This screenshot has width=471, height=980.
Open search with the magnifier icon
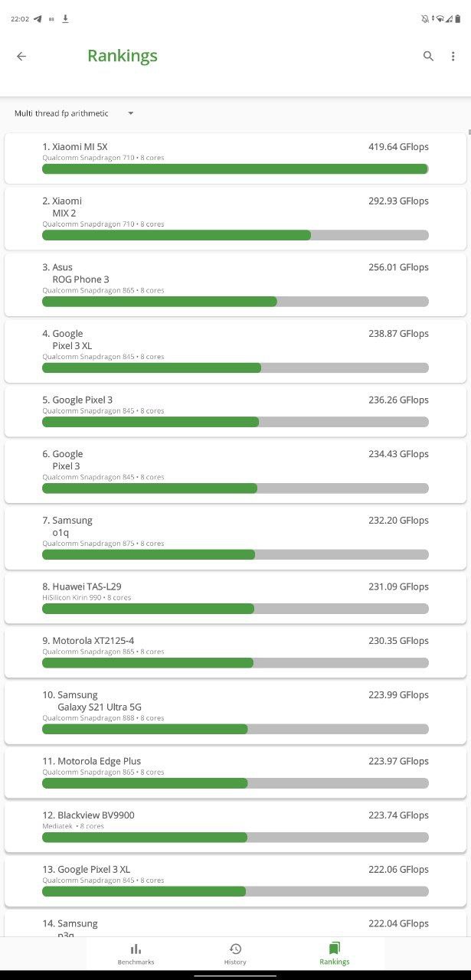428,56
